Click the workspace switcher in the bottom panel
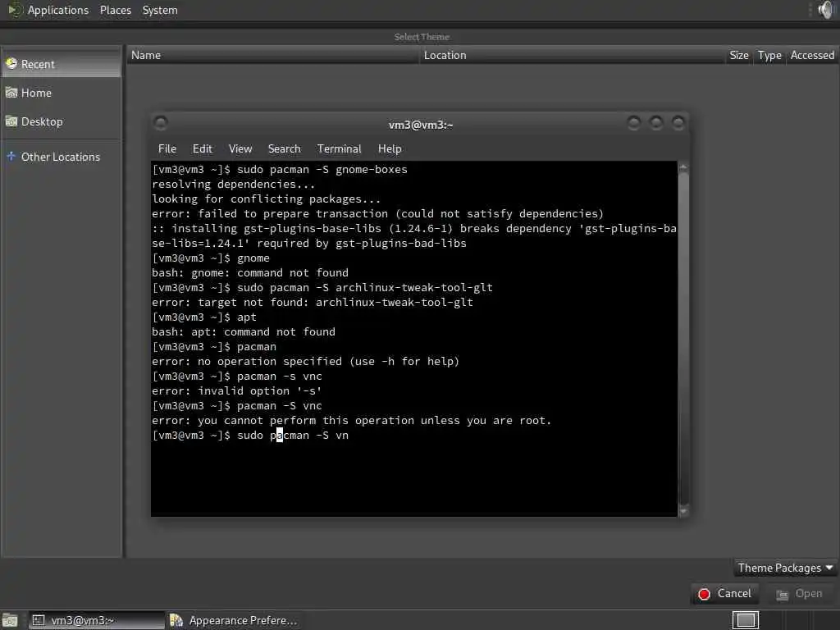Screen dimensions: 840x630 point(745,620)
